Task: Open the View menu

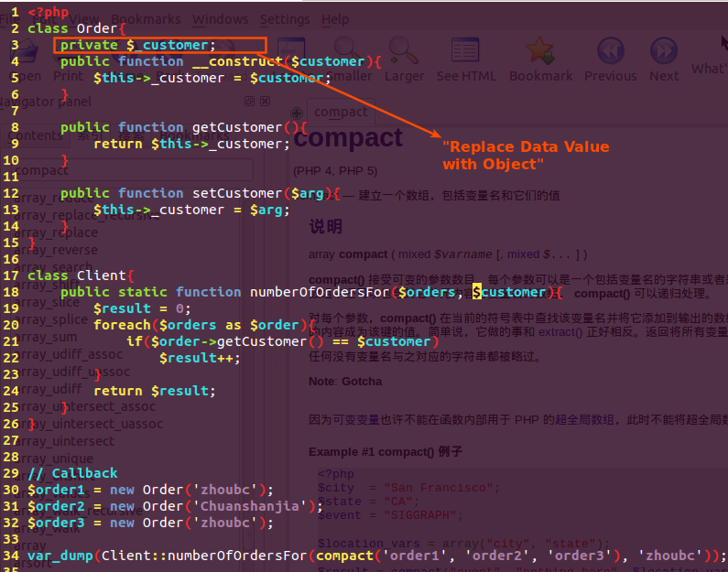Action: point(82,19)
